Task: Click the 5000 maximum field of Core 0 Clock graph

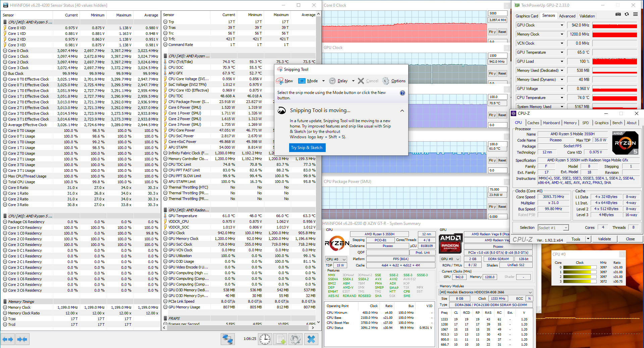Action: (x=497, y=13)
